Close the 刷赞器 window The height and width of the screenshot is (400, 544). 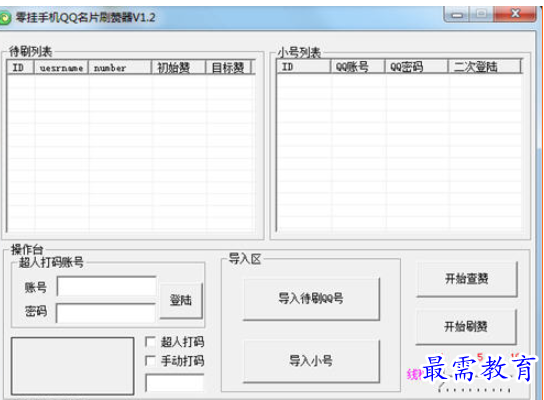pos(516,14)
